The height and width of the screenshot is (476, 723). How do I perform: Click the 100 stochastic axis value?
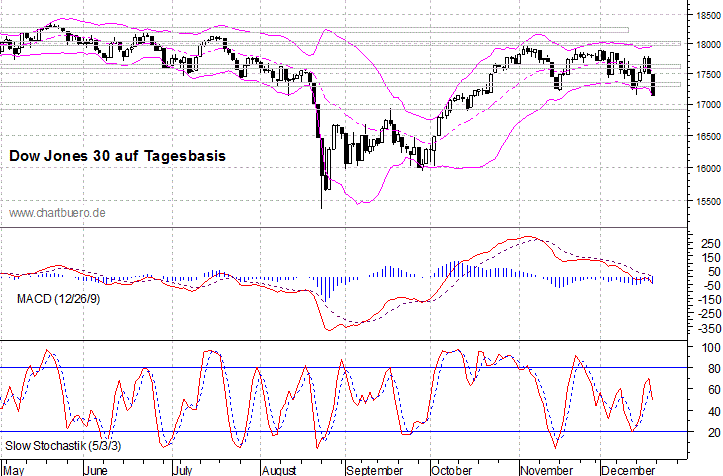(x=711, y=348)
